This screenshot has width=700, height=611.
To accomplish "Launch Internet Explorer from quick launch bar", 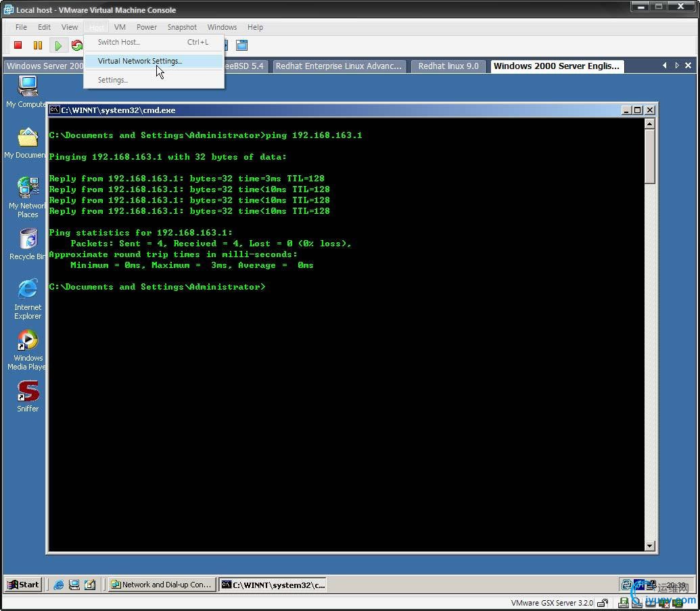I will click(x=58, y=585).
